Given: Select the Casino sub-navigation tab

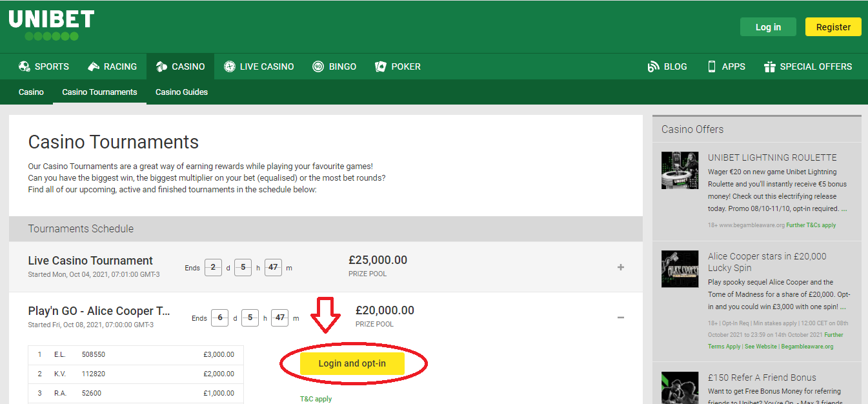Looking at the screenshot, I should (x=31, y=92).
